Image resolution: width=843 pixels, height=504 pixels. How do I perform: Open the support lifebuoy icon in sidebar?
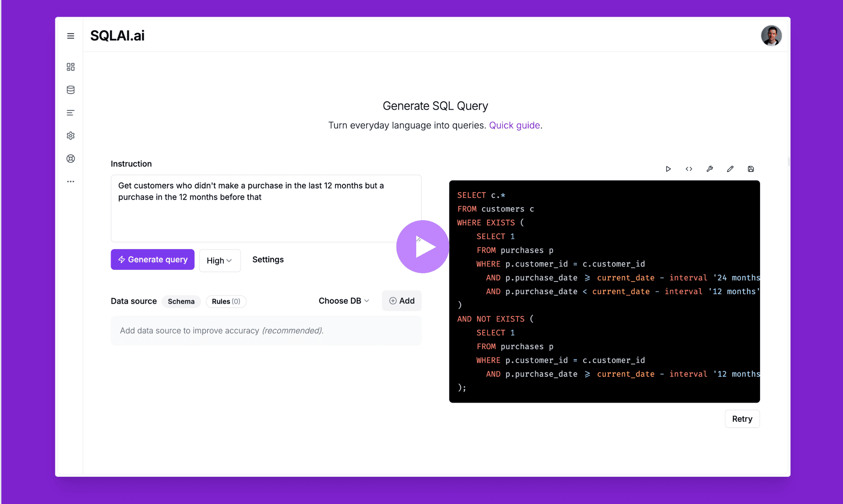pyautogui.click(x=70, y=158)
